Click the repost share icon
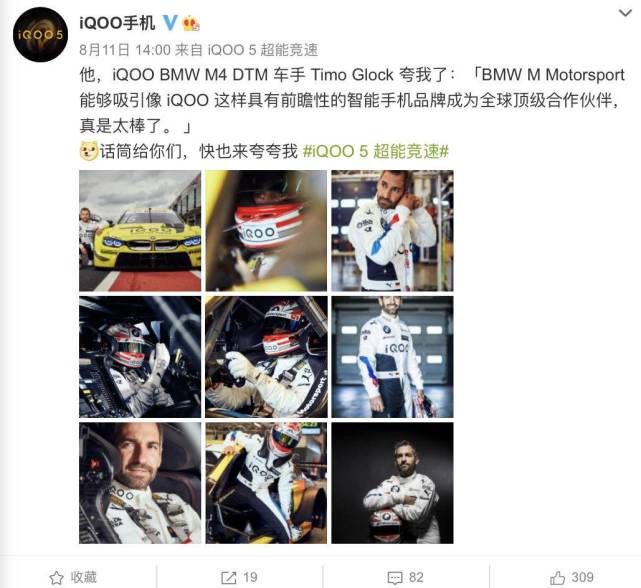 point(229,577)
